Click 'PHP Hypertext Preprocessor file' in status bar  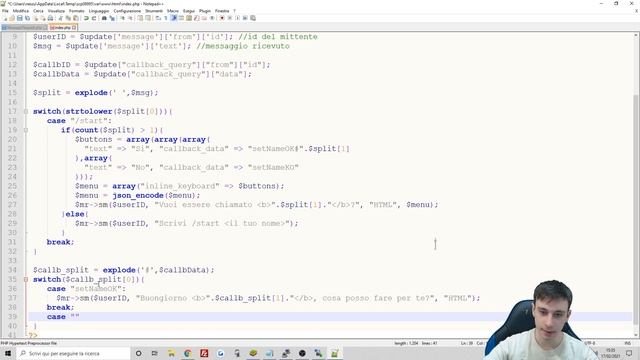29,343
